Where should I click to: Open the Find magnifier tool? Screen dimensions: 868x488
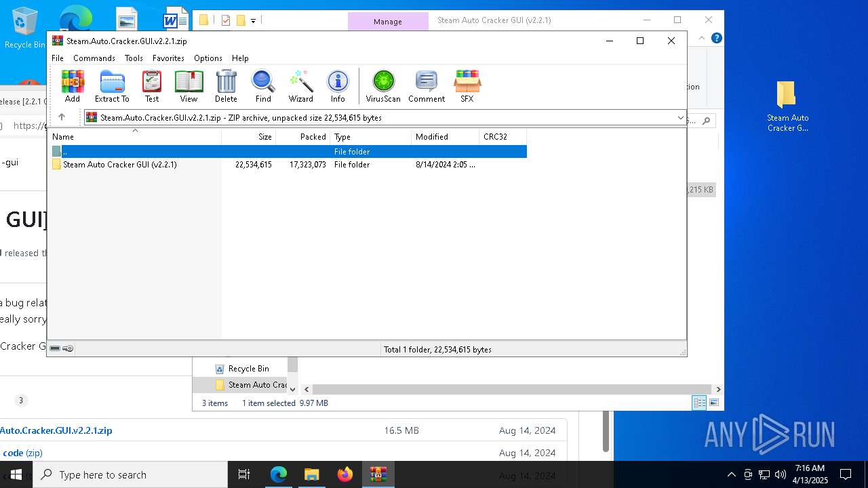[x=263, y=86]
